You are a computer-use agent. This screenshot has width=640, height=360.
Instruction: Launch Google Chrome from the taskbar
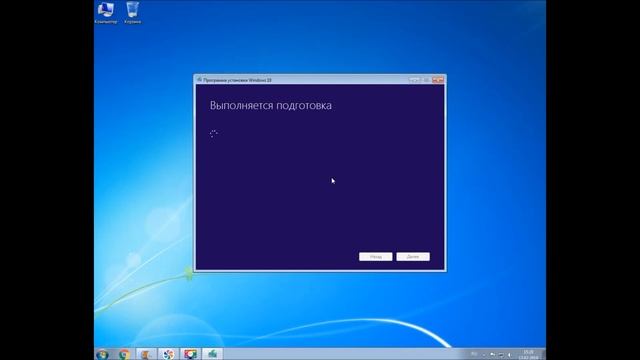pos(124,354)
